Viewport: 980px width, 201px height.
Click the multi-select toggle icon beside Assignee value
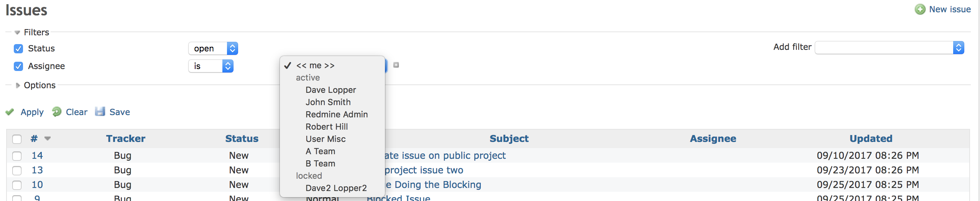(x=396, y=65)
